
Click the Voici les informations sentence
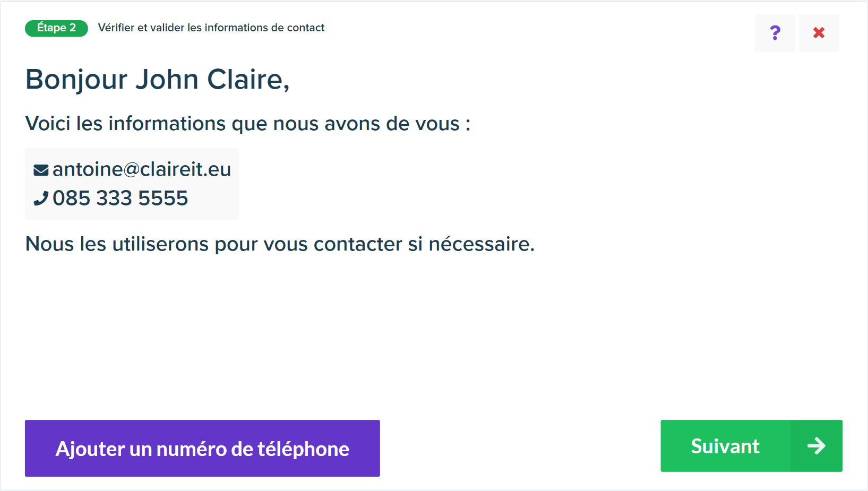(248, 124)
